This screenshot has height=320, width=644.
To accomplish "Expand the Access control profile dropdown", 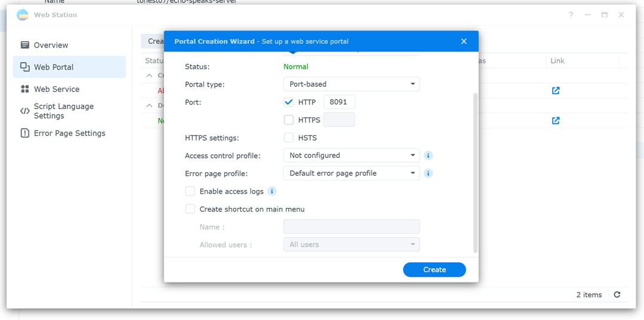I will tap(351, 156).
